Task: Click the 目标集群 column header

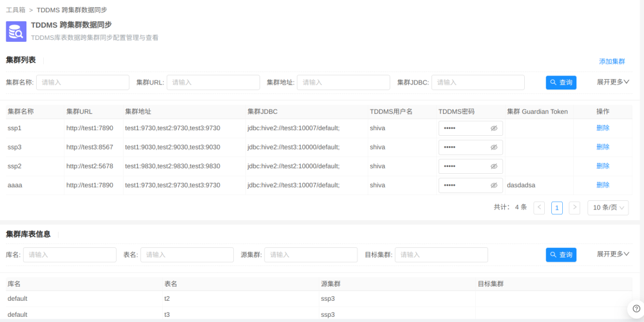Action: click(490, 284)
